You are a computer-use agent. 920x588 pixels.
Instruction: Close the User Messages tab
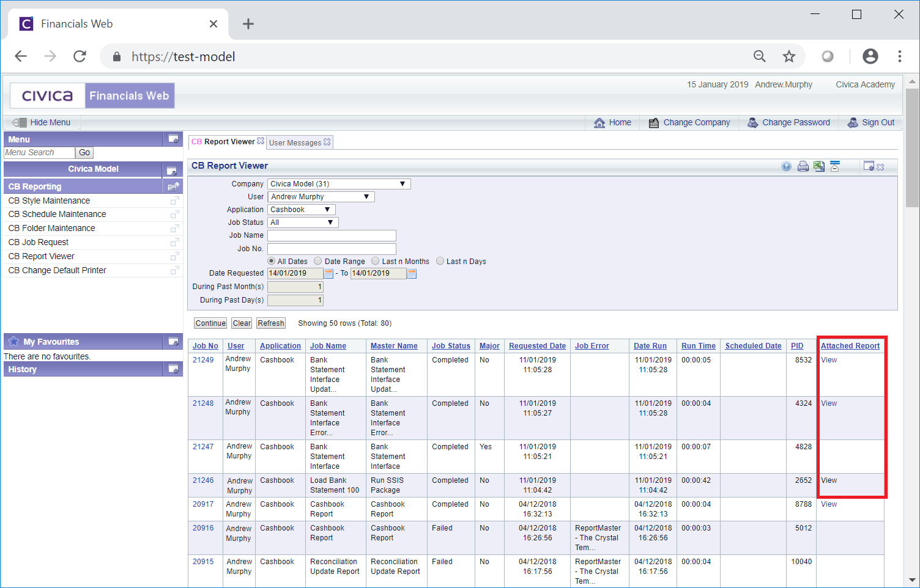tap(327, 142)
